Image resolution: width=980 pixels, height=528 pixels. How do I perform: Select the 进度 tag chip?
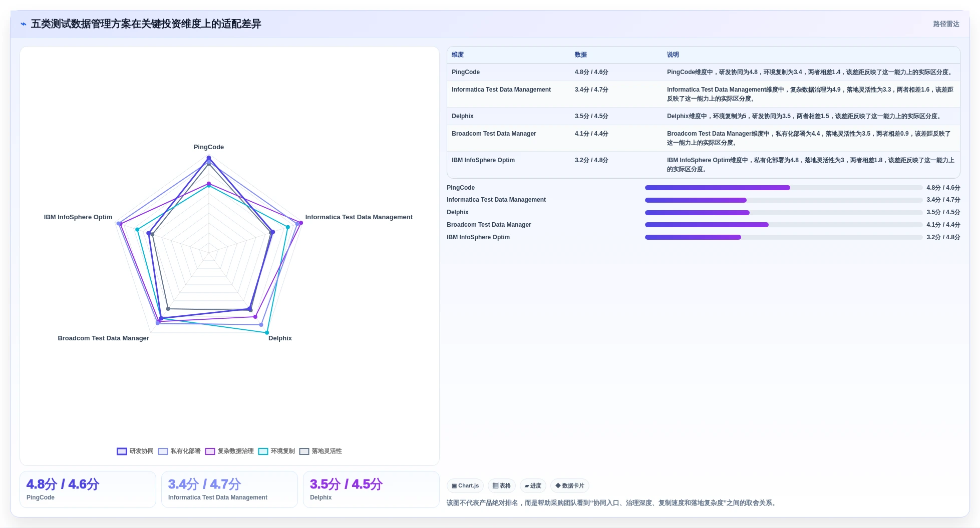[533, 486]
